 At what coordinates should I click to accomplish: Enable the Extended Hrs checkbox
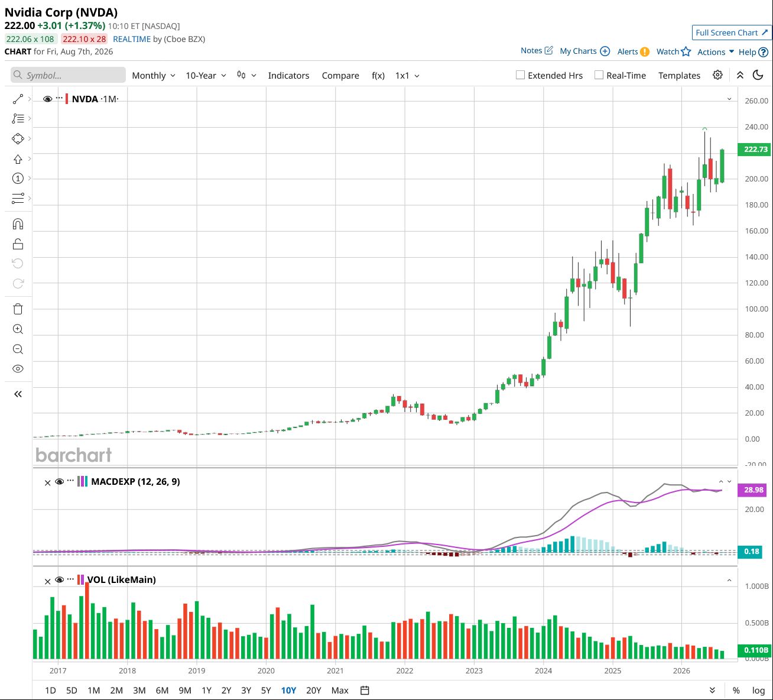[520, 75]
